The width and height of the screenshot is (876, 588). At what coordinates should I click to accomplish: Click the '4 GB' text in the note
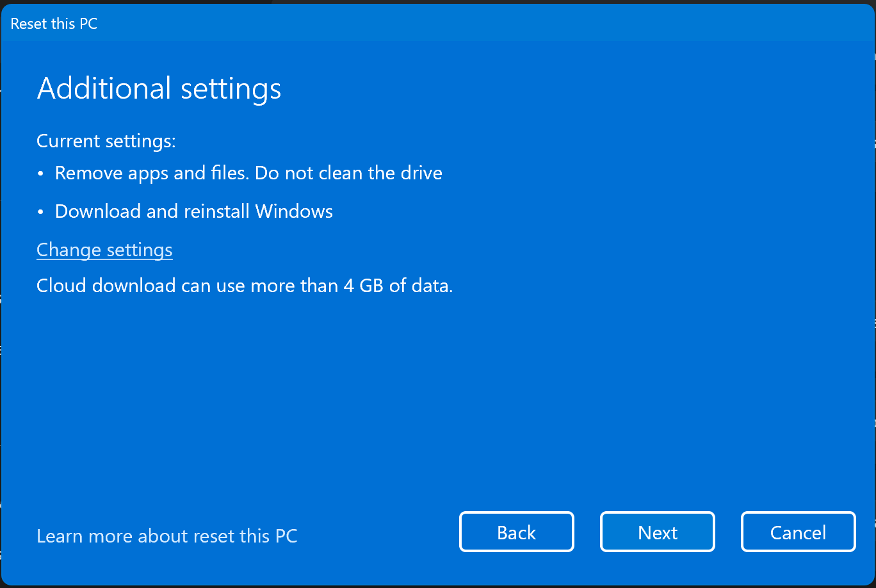(x=363, y=286)
